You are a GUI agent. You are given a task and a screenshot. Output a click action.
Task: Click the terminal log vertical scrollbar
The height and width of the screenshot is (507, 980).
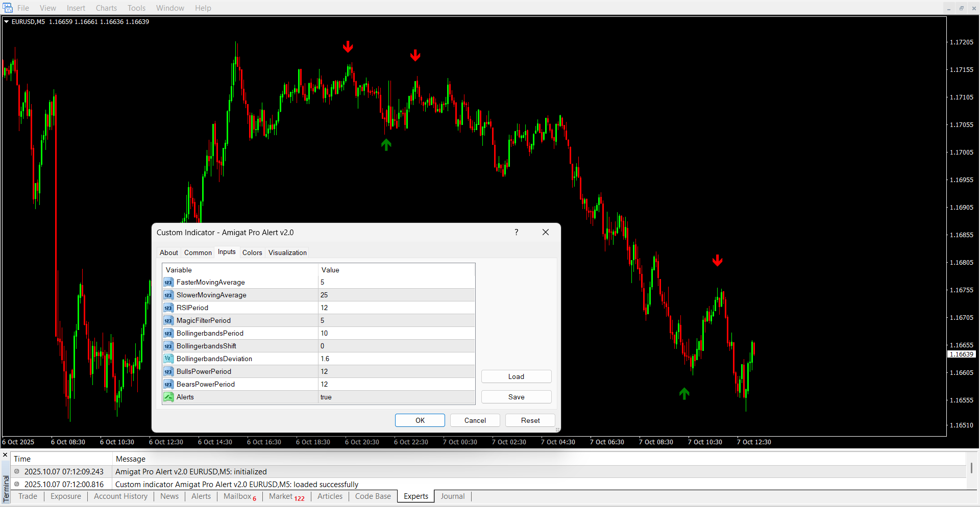(x=971, y=468)
